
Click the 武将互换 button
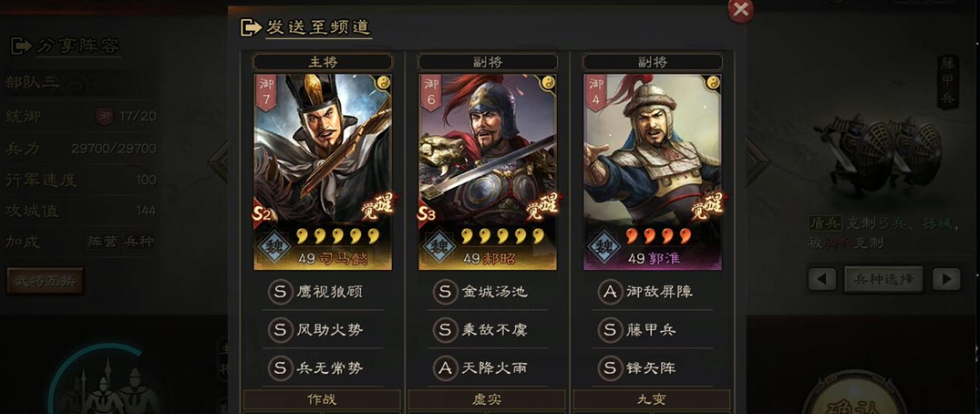[x=45, y=281]
